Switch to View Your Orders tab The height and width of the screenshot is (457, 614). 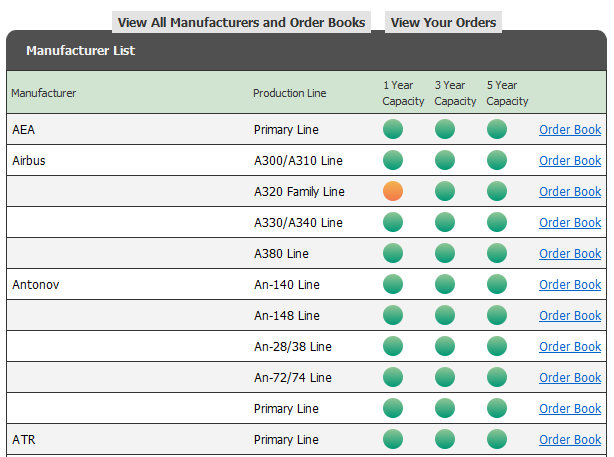[443, 22]
